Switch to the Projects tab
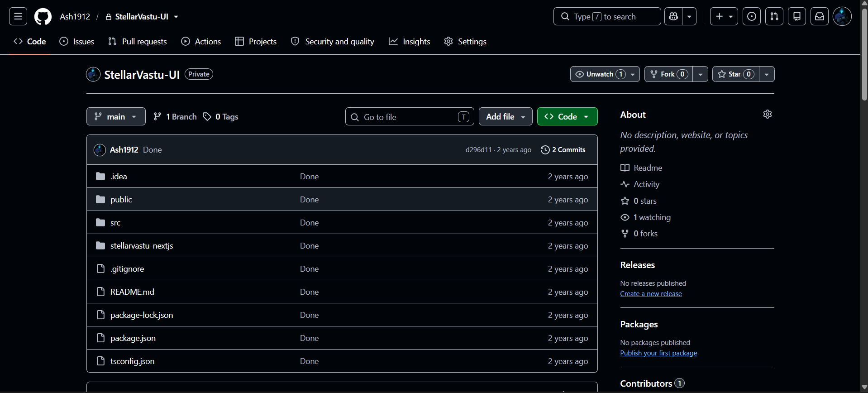Image resolution: width=868 pixels, height=393 pixels. (256, 42)
